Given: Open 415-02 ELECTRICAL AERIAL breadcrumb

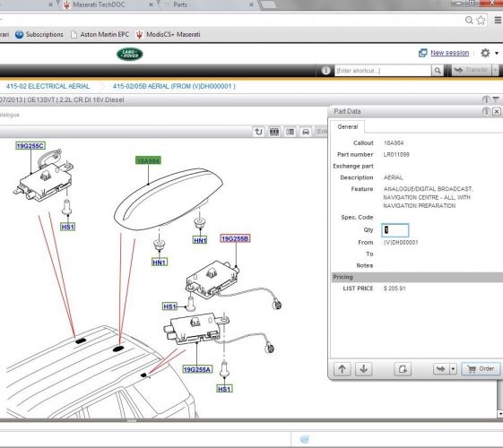Looking at the screenshot, I should (48, 86).
